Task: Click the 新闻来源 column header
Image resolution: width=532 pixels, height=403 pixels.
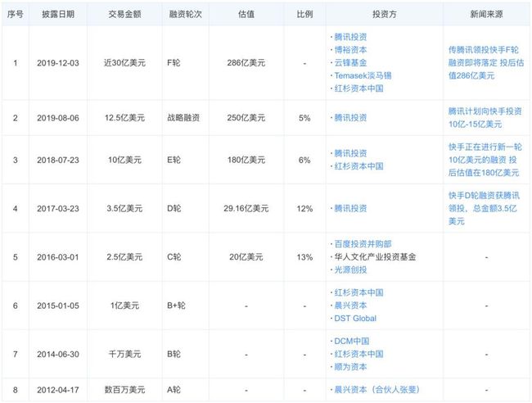Action: click(x=486, y=14)
